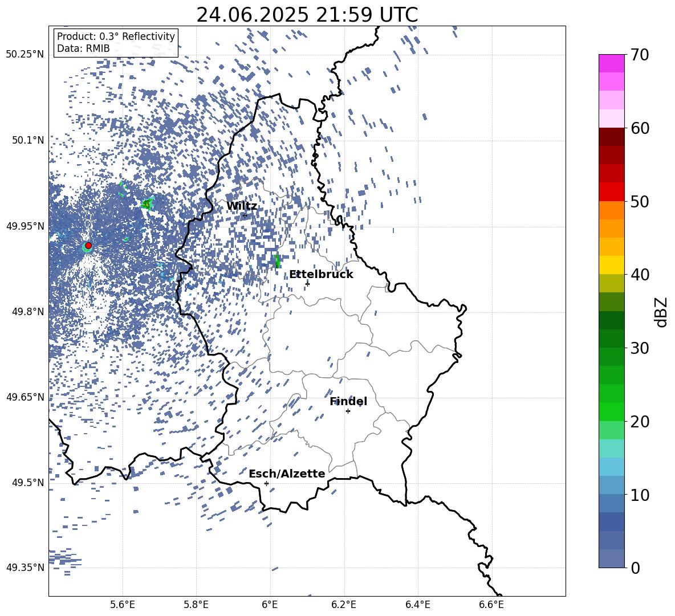The image size is (675, 616).
Task: Click the 10 tick label on colorbar
Action: pos(639,495)
